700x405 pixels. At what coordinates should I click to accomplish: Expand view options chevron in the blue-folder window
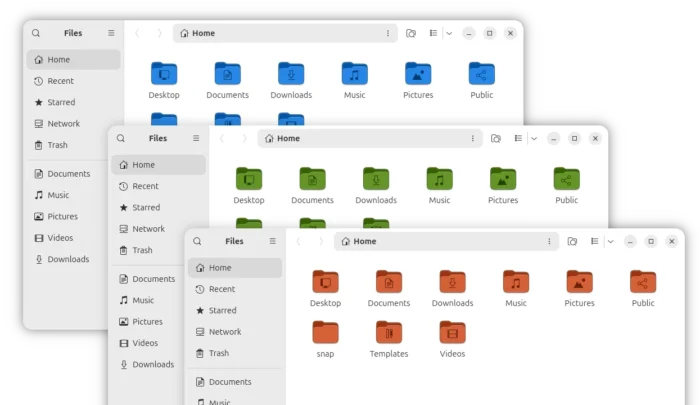coord(449,33)
